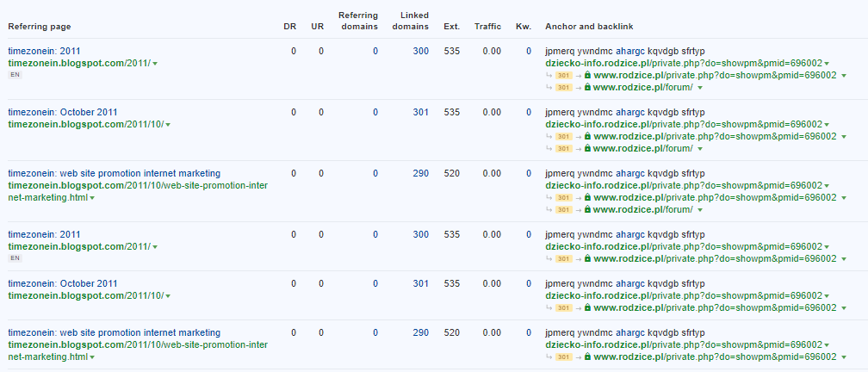Image resolution: width=868 pixels, height=372 pixels.
Task: Click the Kw. column header
Action: point(523,27)
